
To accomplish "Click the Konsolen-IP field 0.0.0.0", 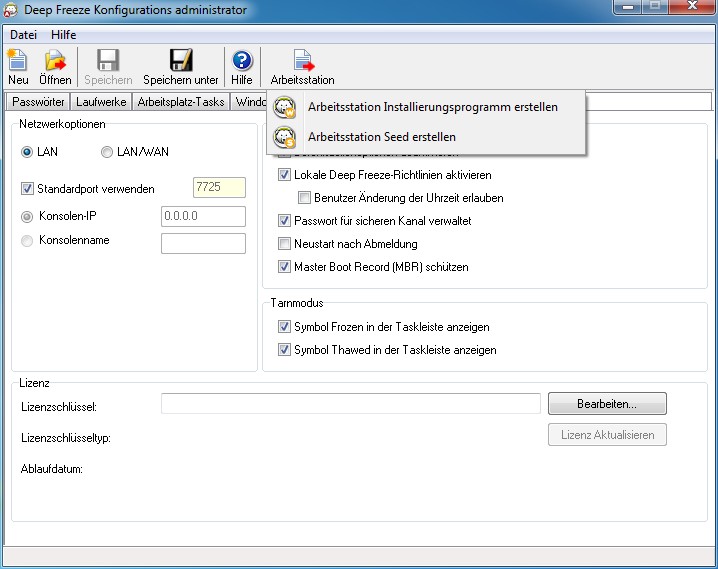I will (203, 216).
